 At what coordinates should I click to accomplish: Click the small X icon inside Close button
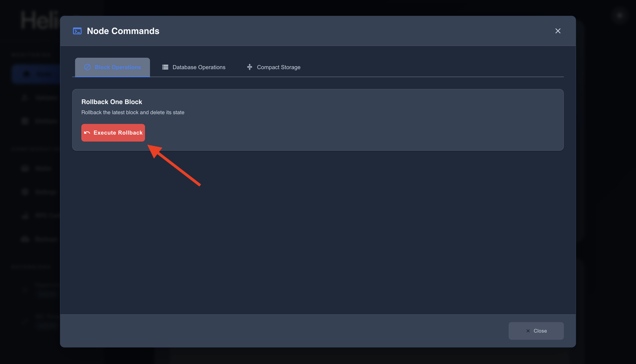pyautogui.click(x=528, y=331)
